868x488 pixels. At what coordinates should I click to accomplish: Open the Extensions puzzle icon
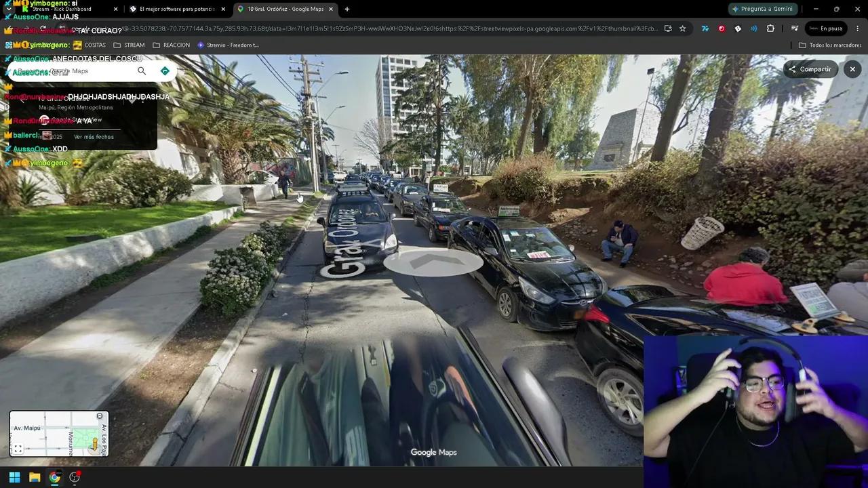pyautogui.click(x=770, y=28)
